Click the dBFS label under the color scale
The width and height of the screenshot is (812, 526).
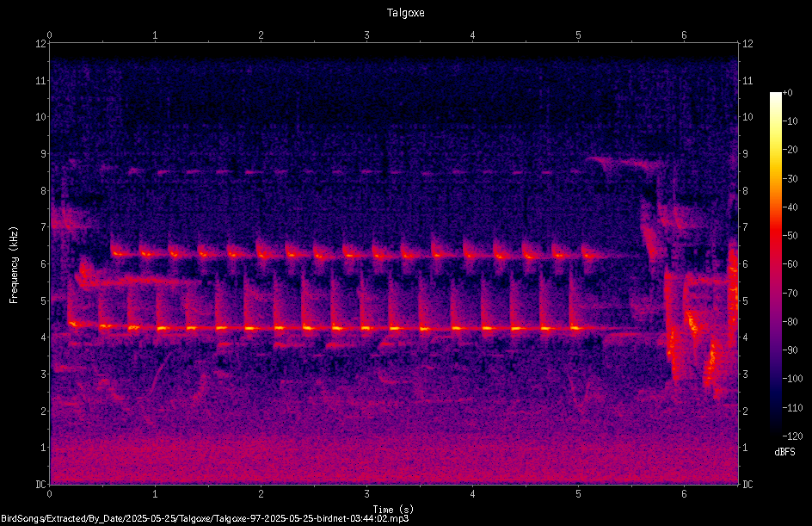(784, 452)
